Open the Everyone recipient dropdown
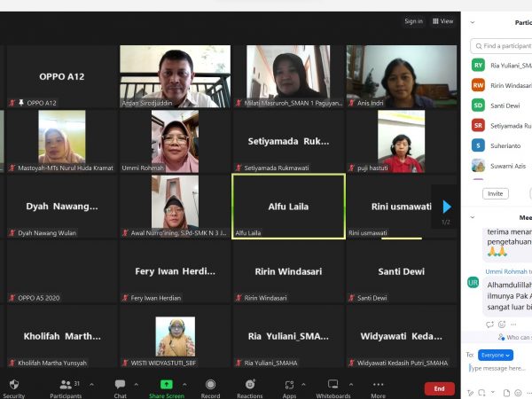The height and width of the screenshot is (399, 532). (x=496, y=356)
